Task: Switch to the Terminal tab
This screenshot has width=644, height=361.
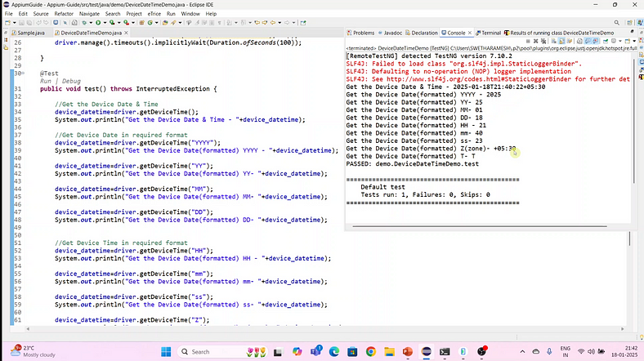Action: 489,33
